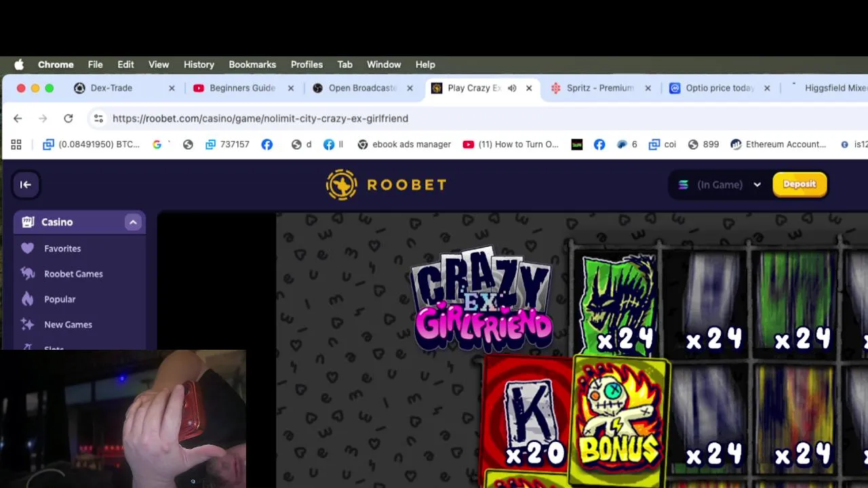Open the Help menu

pos(425,64)
